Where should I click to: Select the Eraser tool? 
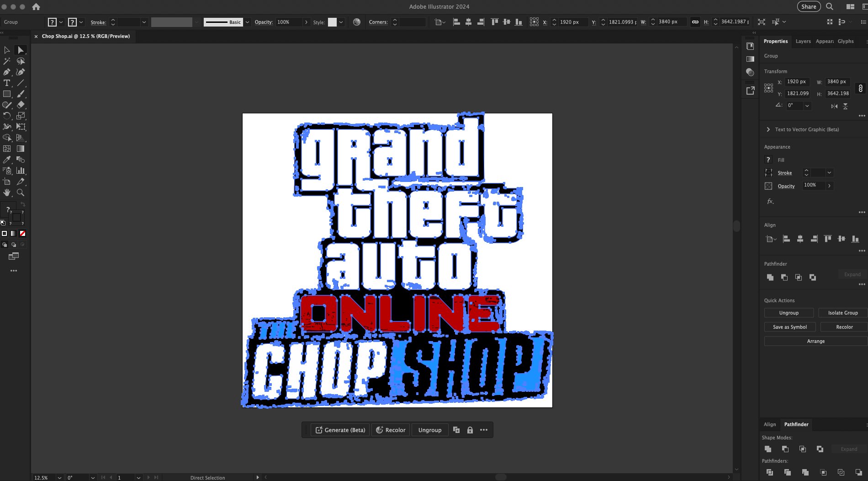click(x=21, y=105)
